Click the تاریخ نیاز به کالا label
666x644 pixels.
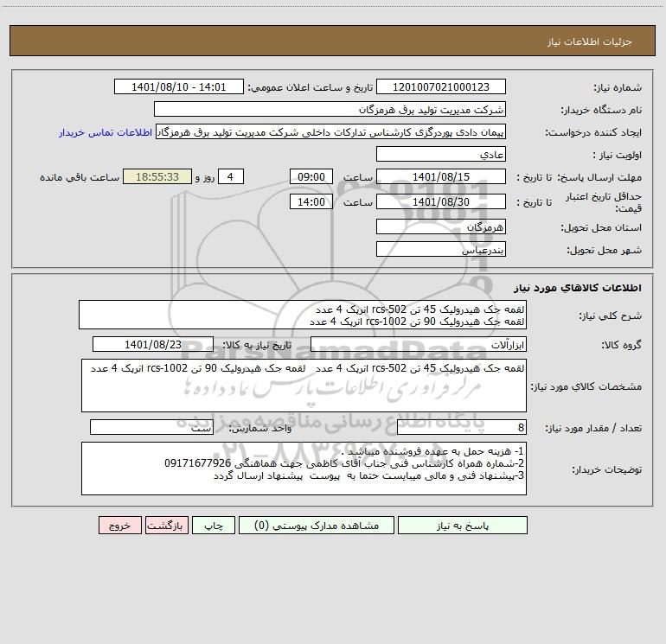pyautogui.click(x=258, y=345)
